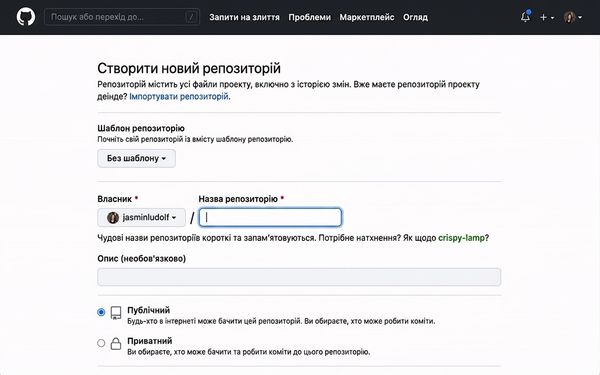
Task: Click the slash shortcut icon in search
Action: 191,17
